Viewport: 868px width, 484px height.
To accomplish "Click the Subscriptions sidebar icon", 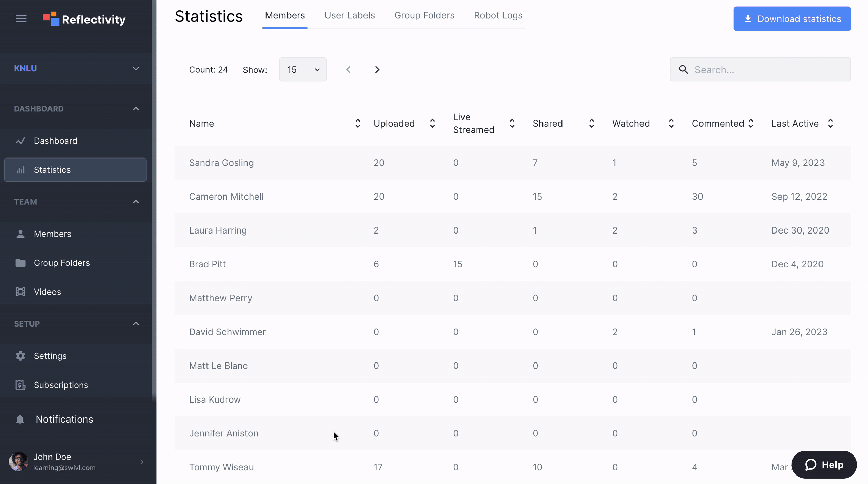I will (20, 385).
